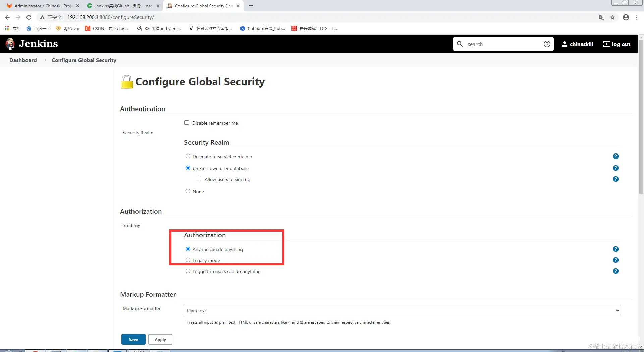Open the apps grid bookmark icon
The width and height of the screenshot is (644, 352).
[x=7, y=28]
